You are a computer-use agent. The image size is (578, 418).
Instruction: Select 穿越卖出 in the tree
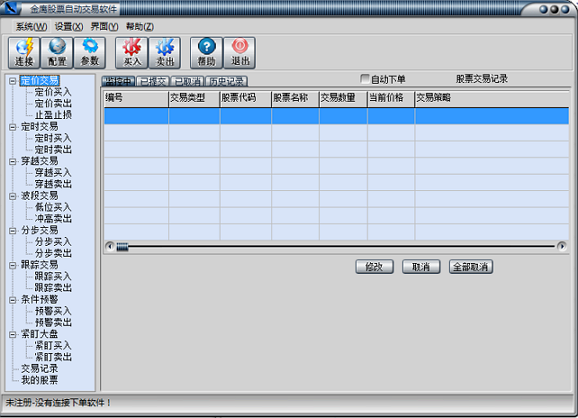pyautogui.click(x=53, y=184)
